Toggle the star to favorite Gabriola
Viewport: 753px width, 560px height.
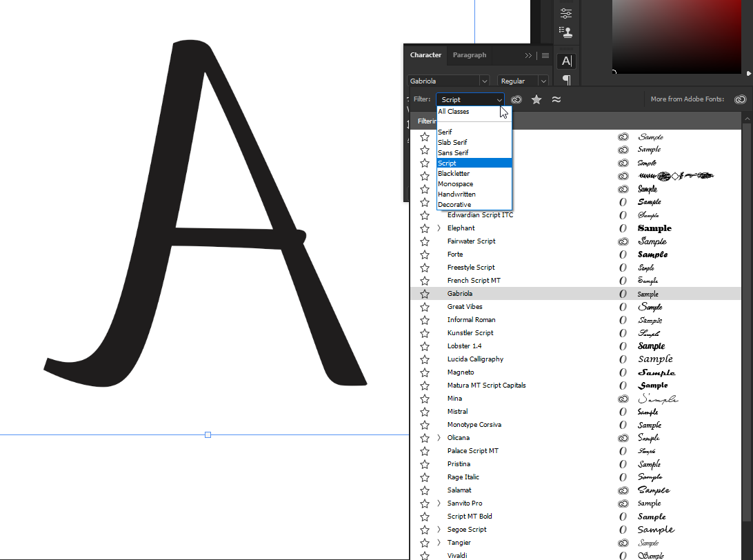click(424, 293)
